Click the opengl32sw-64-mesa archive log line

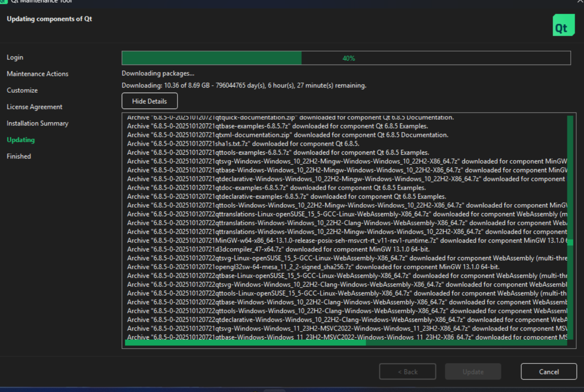313,267
